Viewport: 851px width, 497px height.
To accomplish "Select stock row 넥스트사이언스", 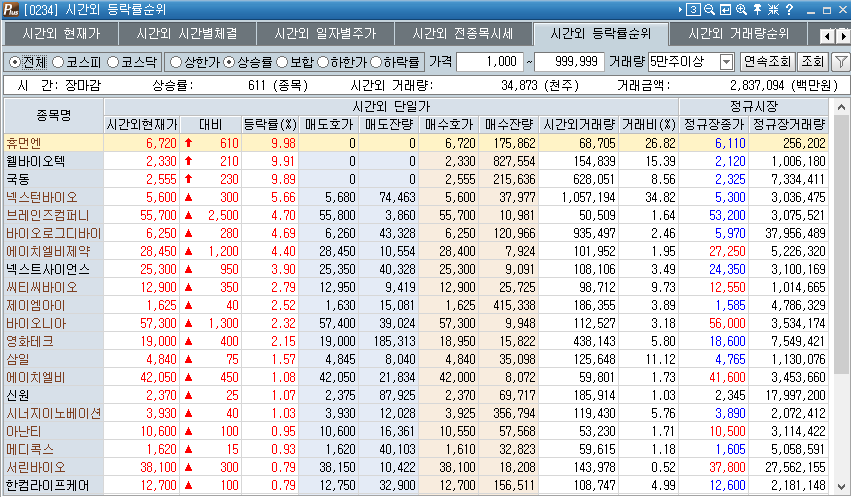I will coord(416,269).
